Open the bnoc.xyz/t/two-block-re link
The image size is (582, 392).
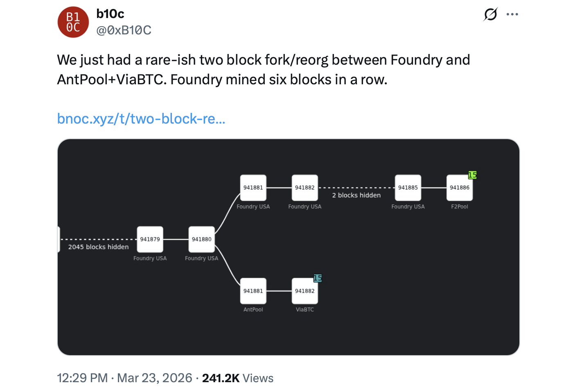141,119
